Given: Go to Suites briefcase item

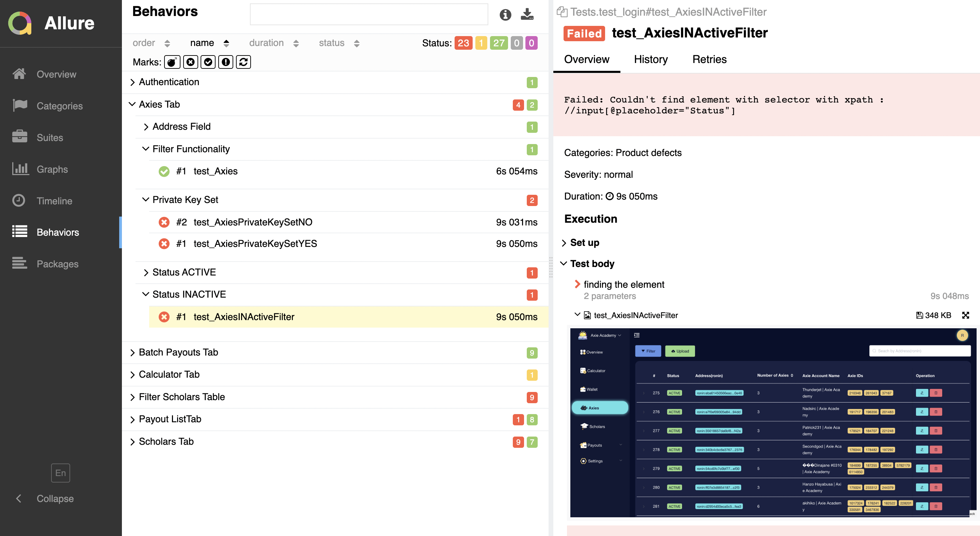Looking at the screenshot, I should [49, 138].
